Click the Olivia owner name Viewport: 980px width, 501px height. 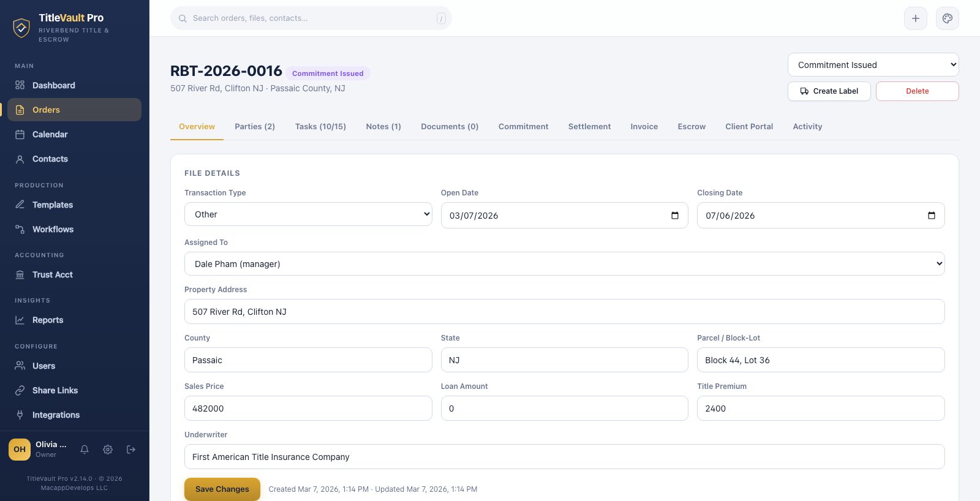(51, 445)
